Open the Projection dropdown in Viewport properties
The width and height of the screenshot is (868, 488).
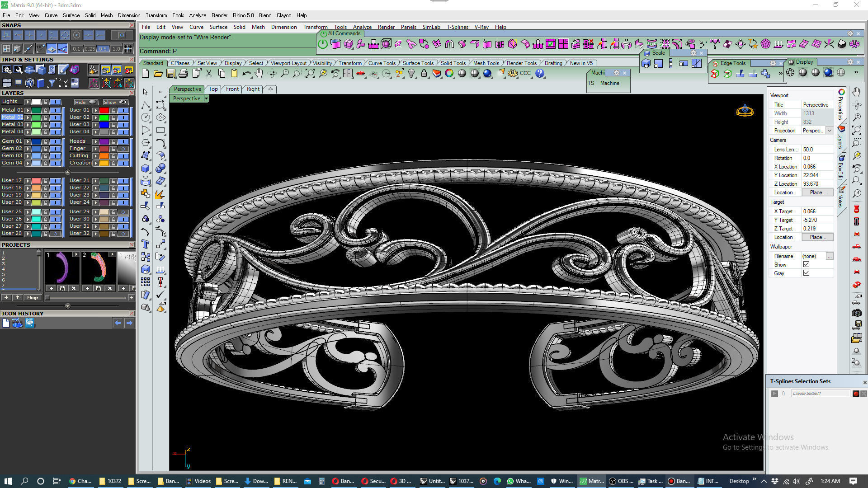click(x=830, y=131)
